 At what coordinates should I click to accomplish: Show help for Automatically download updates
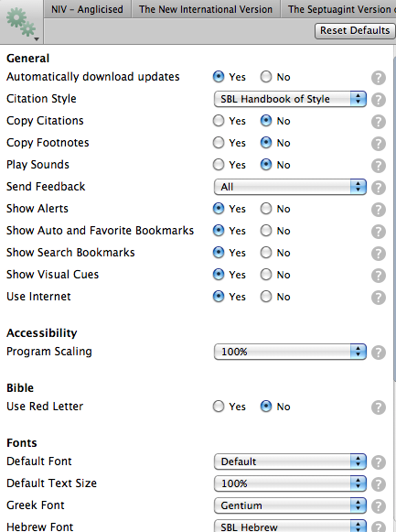click(x=379, y=78)
